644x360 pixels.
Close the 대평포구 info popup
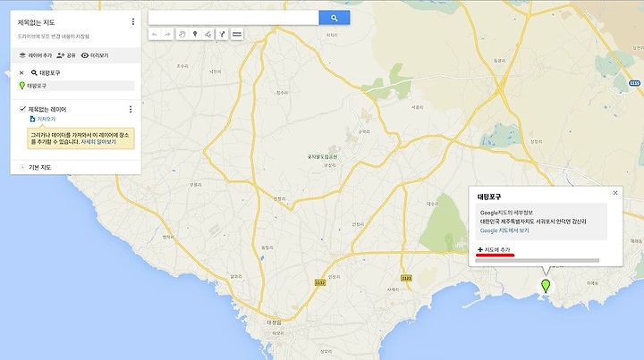615,193
